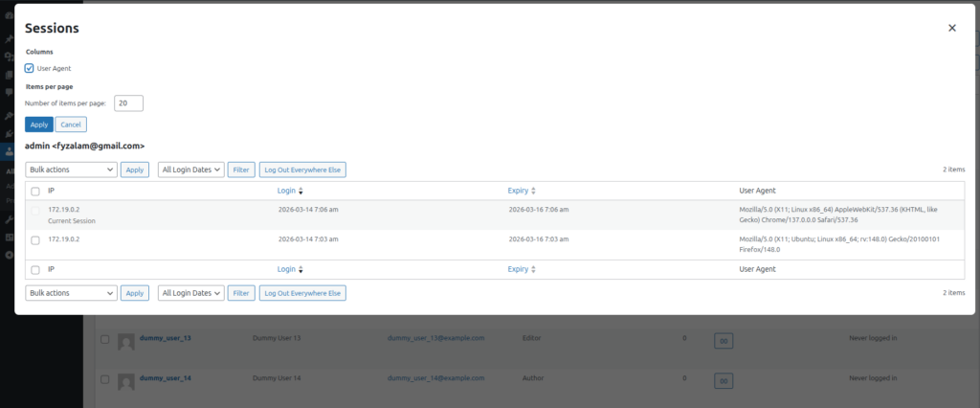
Task: Click the number of items per page field
Action: tap(128, 102)
